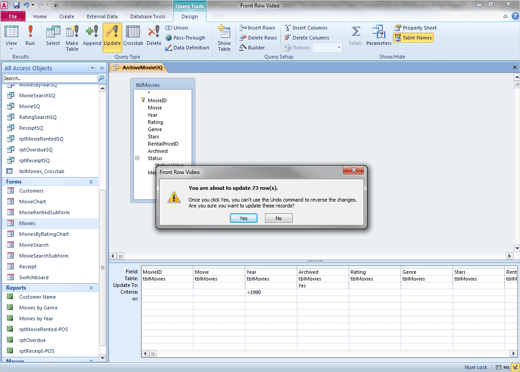Select the Pass-Through query option
Viewport: 520px width, 372px height.
[x=185, y=38]
